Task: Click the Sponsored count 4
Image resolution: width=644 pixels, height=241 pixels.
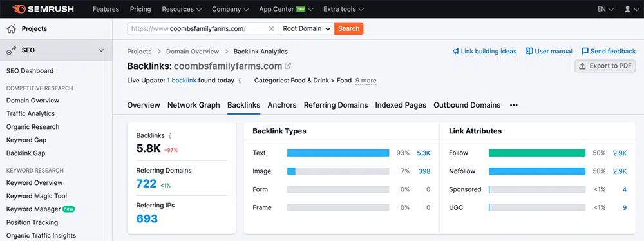Action: [x=624, y=189]
